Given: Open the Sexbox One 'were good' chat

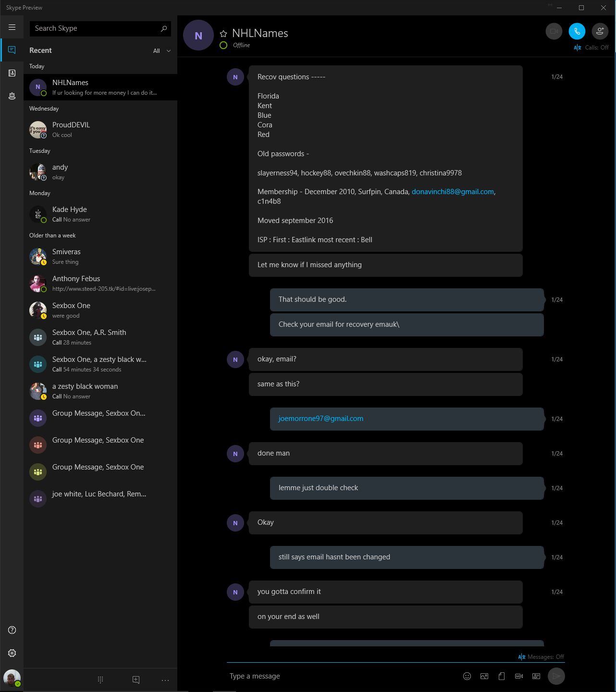Looking at the screenshot, I should click(100, 310).
